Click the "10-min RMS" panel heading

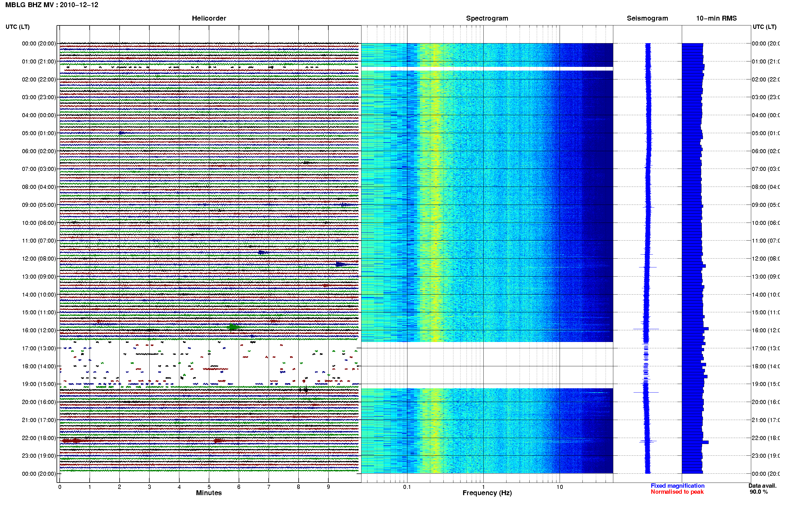click(x=716, y=19)
